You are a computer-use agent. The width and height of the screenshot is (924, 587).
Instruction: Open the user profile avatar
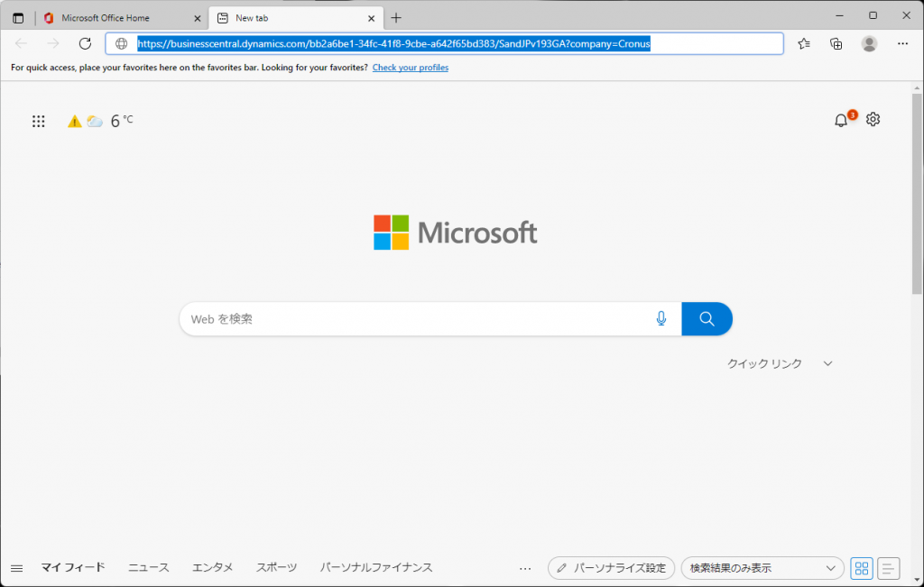pos(869,43)
